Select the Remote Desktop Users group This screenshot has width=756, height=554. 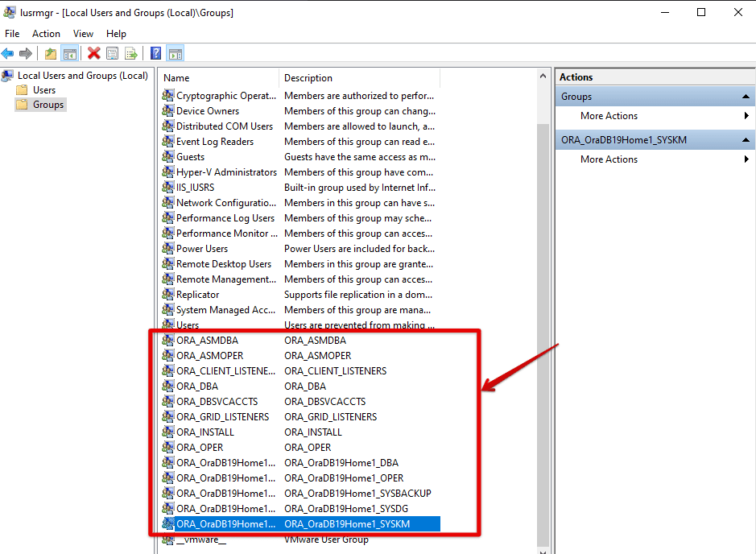click(x=224, y=264)
